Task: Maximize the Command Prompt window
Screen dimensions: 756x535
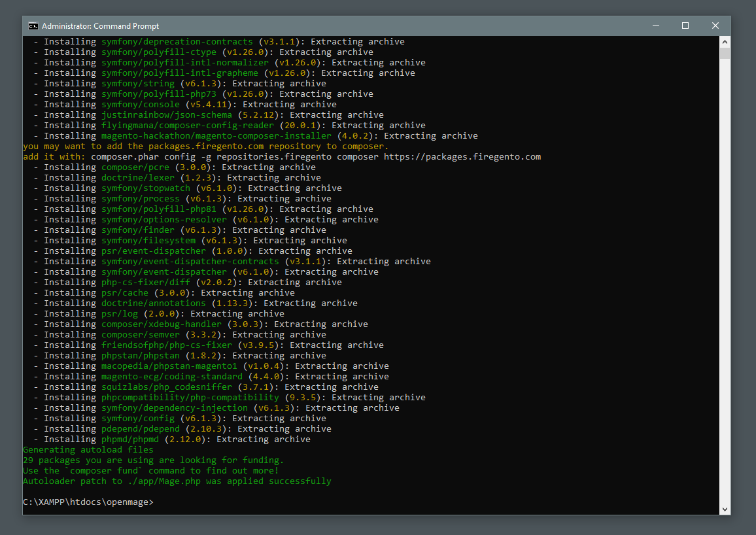Action: [685, 26]
